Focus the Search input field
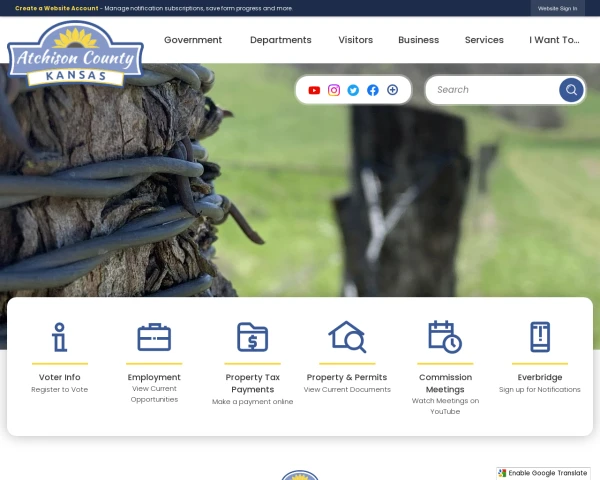600x480 pixels. point(494,90)
